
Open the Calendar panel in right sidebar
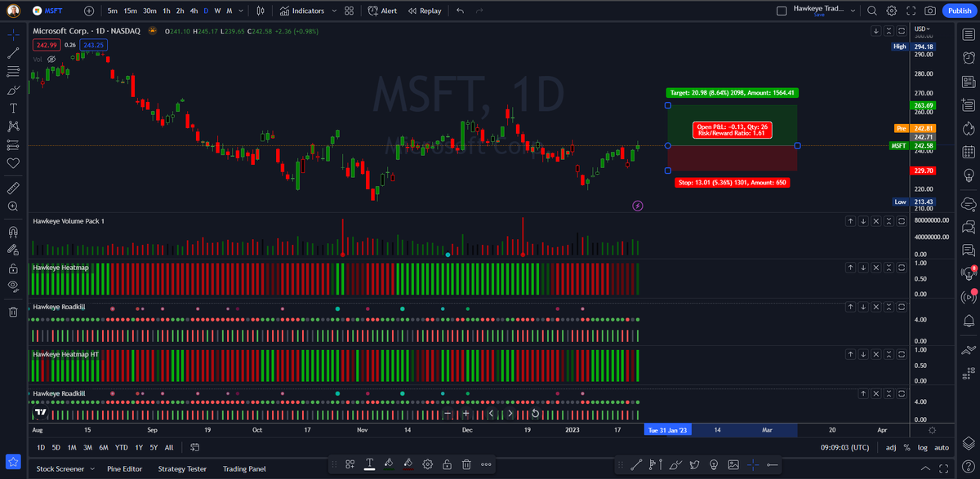click(969, 153)
